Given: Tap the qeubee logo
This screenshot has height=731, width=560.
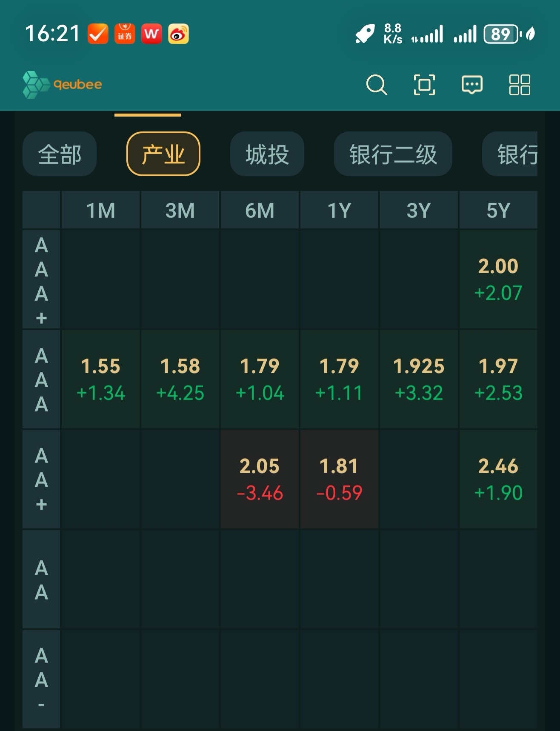Looking at the screenshot, I should pos(63,85).
